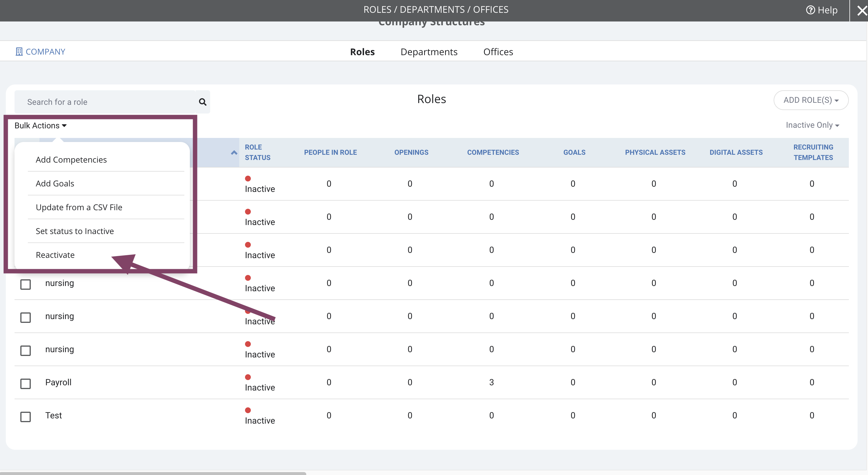868x475 pixels.
Task: Click Payroll competencies count 3
Action: (x=491, y=382)
